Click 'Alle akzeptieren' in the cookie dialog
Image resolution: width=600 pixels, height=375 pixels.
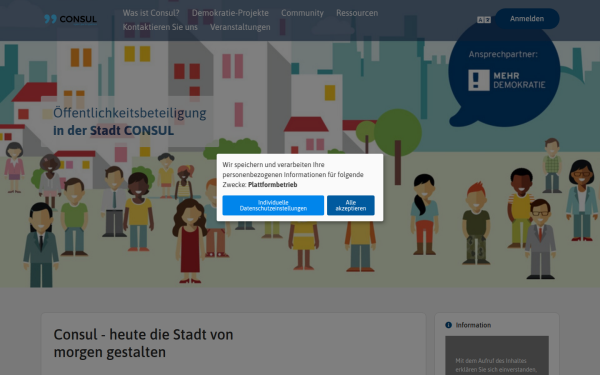click(351, 205)
